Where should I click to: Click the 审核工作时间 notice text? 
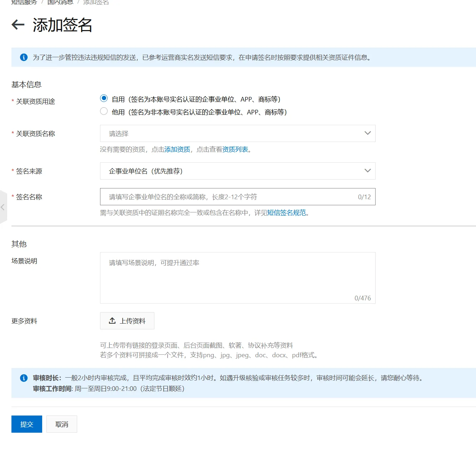108,389
